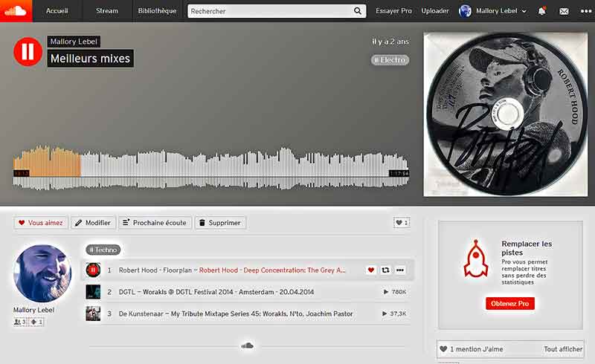The width and height of the screenshot is (595, 364).
Task: Click the De Kunstenaar track thumbnail
Action: click(93, 313)
